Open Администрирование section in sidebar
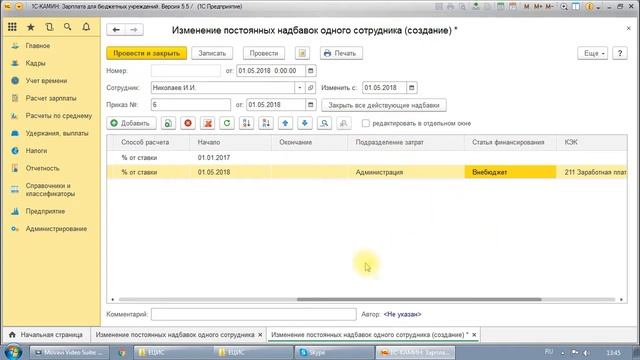640x360 pixels. [56, 229]
